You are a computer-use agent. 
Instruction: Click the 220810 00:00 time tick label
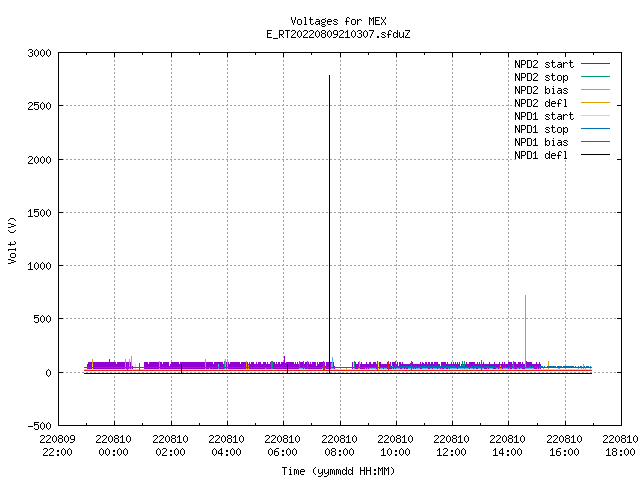click(x=113, y=446)
